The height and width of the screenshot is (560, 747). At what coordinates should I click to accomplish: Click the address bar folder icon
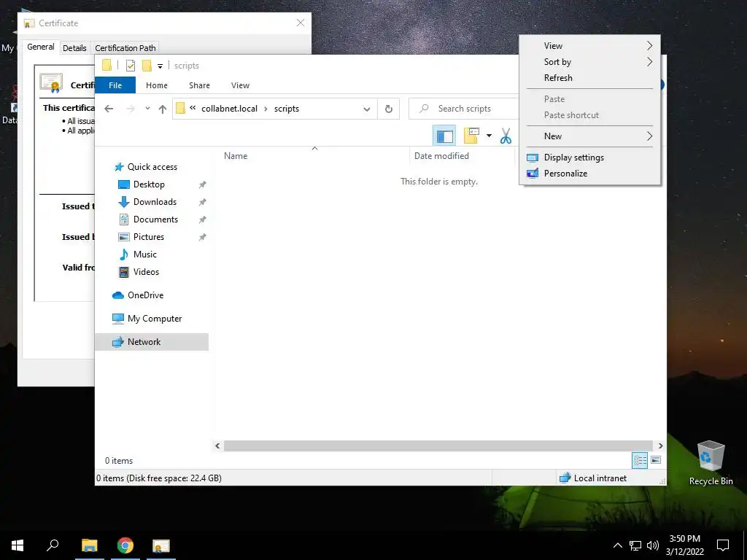(x=180, y=109)
